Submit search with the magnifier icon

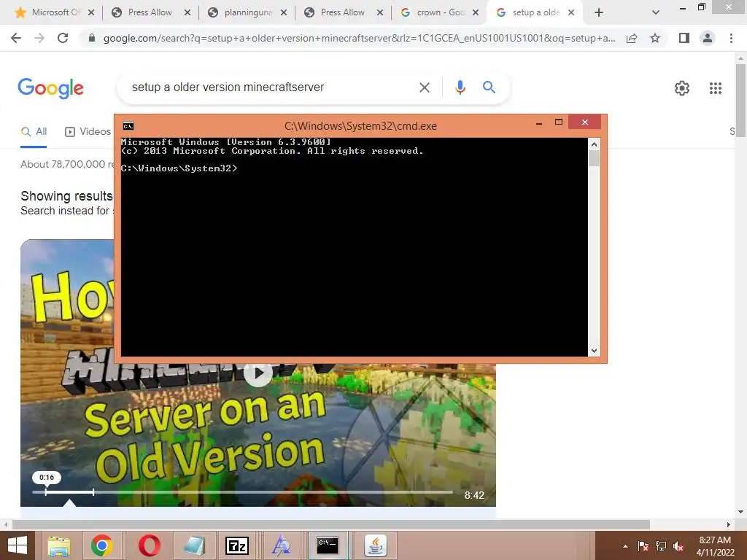tap(489, 87)
